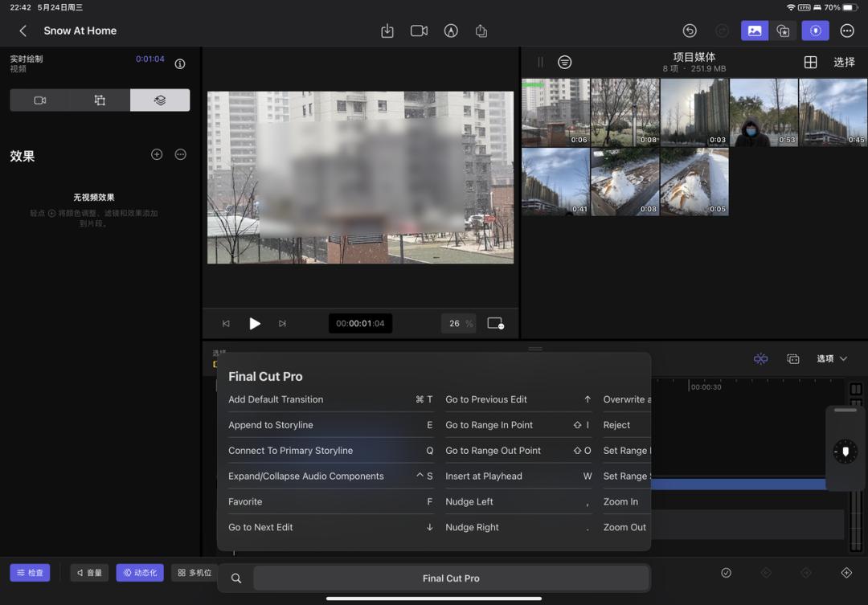This screenshot has height=605, width=868.
Task: Click the jog wheel dial control
Action: tap(845, 452)
